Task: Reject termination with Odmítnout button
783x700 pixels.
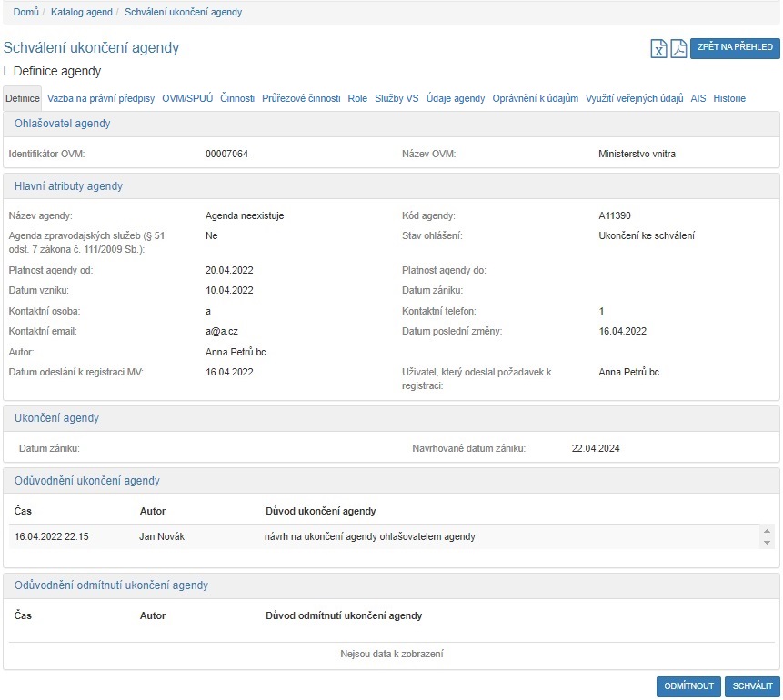Action: (x=688, y=686)
